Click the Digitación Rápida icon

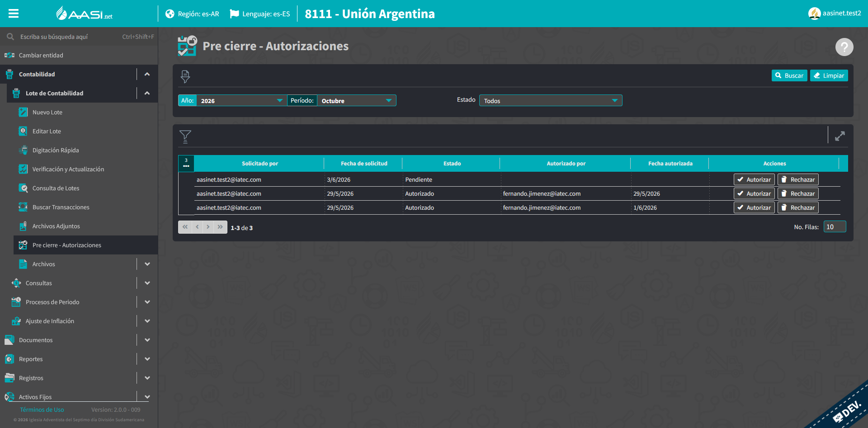tap(23, 150)
